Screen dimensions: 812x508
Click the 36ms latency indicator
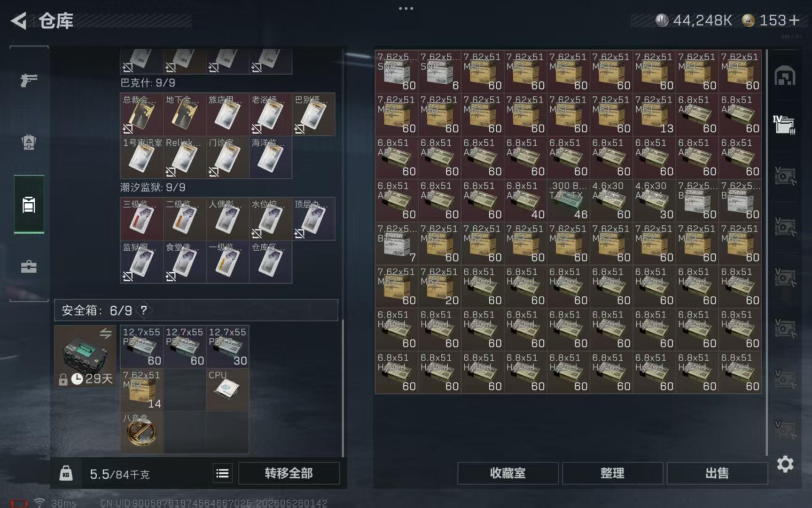click(x=64, y=503)
